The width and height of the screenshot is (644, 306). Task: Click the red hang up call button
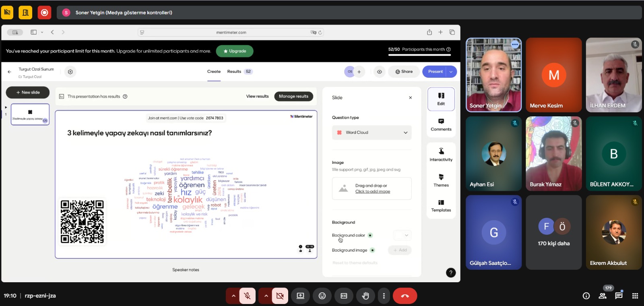(405, 296)
